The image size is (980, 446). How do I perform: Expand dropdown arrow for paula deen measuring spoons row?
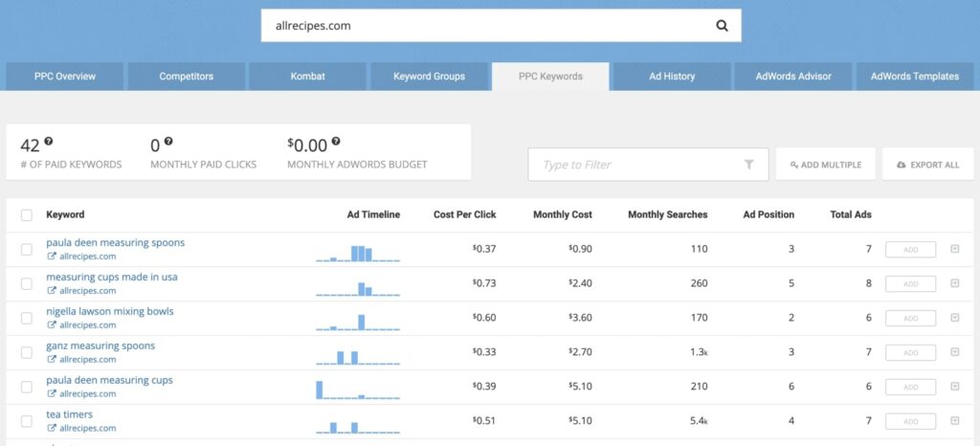click(954, 249)
